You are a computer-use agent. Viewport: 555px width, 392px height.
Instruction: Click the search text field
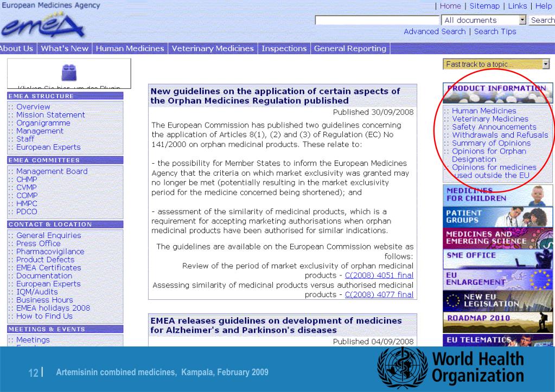pos(377,20)
